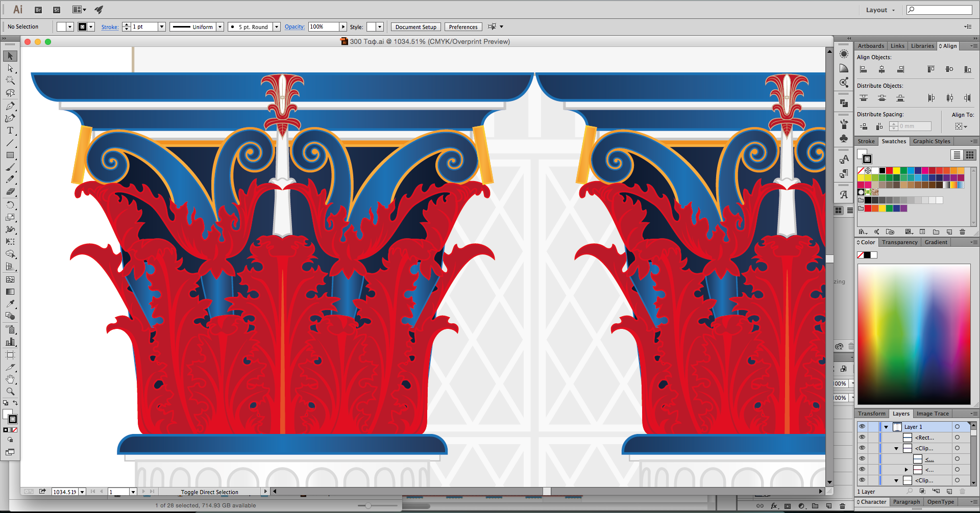The height and width of the screenshot is (513, 980).
Task: Select the Eraser tool
Action: tap(10, 192)
